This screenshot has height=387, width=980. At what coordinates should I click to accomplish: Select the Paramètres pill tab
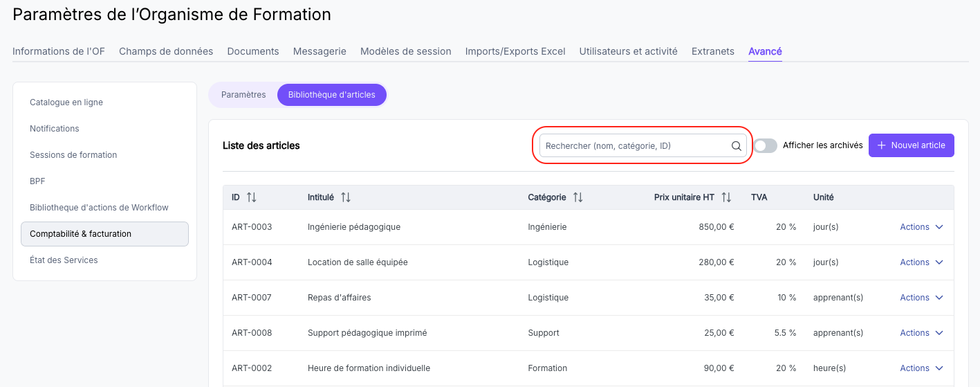pos(243,95)
